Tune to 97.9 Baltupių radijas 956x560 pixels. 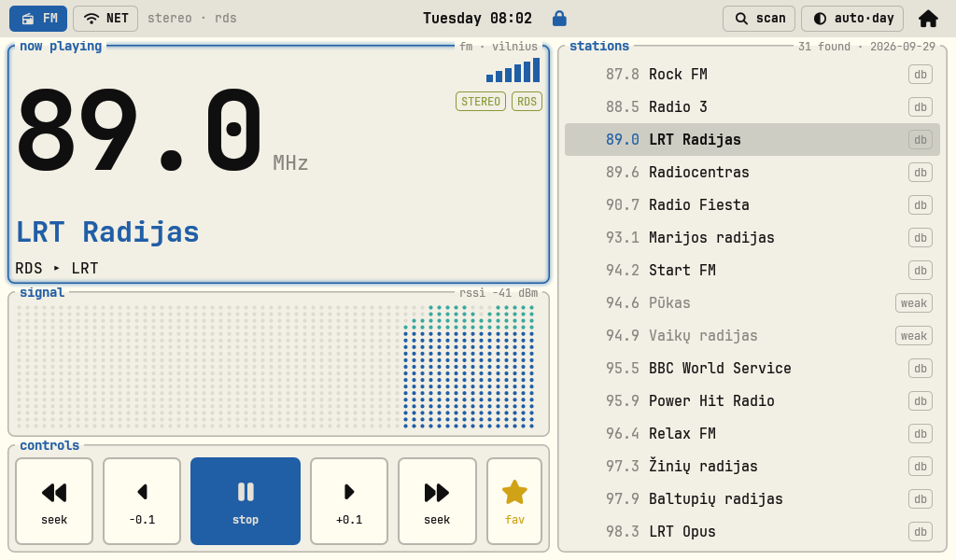coord(752,499)
